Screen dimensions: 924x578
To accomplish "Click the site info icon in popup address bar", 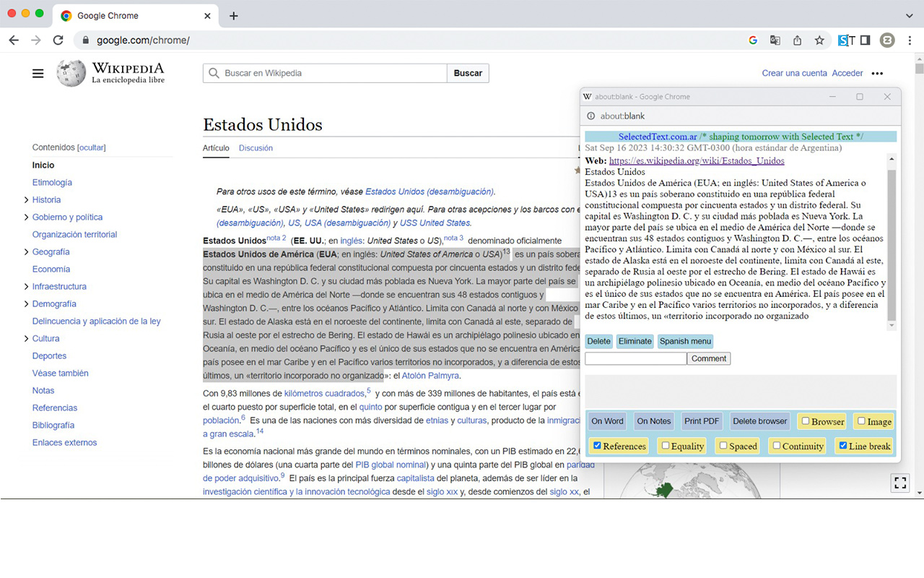I will pos(590,116).
